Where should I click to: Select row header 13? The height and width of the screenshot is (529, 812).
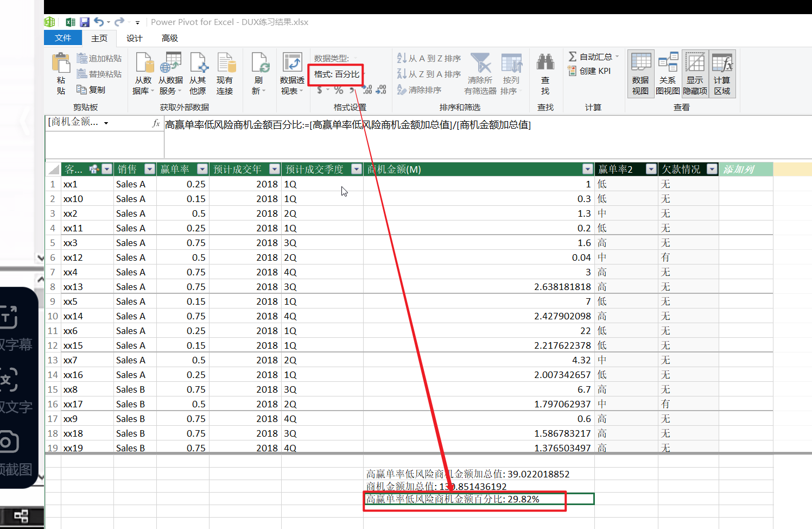(x=53, y=360)
